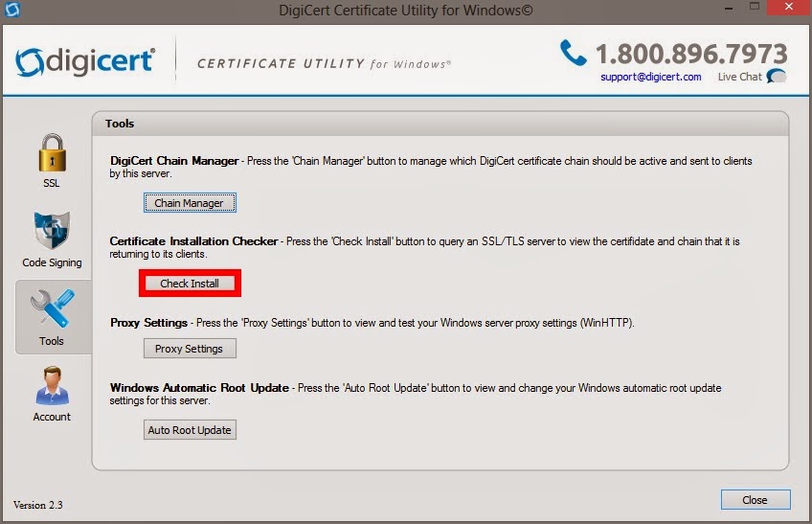The height and width of the screenshot is (524, 812).
Task: Click the DigiCert Chain Manager heading
Action: click(x=174, y=161)
